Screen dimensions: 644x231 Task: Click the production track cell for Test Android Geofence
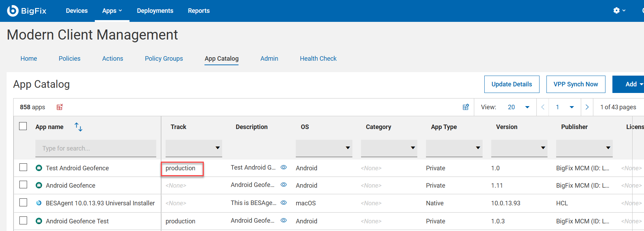tap(181, 168)
